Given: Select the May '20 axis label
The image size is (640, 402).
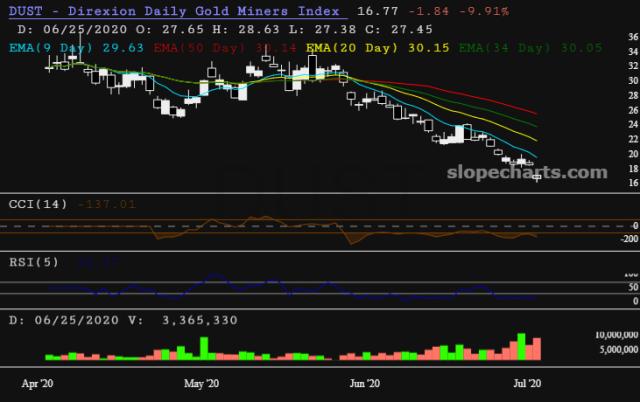Looking at the screenshot, I should point(202,384).
